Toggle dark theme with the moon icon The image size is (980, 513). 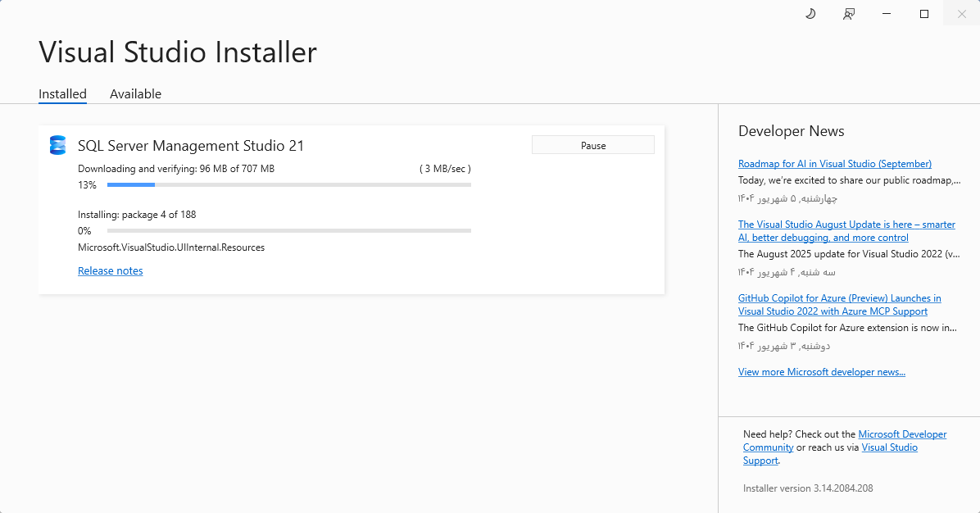pyautogui.click(x=810, y=14)
